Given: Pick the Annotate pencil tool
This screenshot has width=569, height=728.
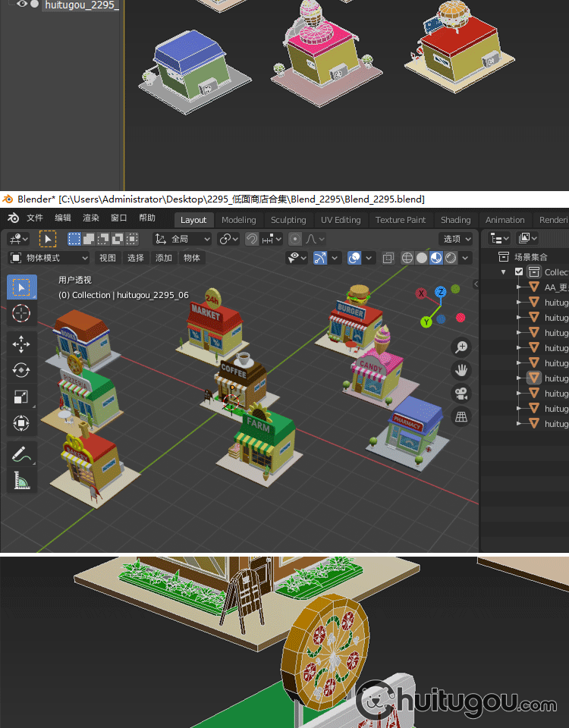Looking at the screenshot, I should 21,454.
